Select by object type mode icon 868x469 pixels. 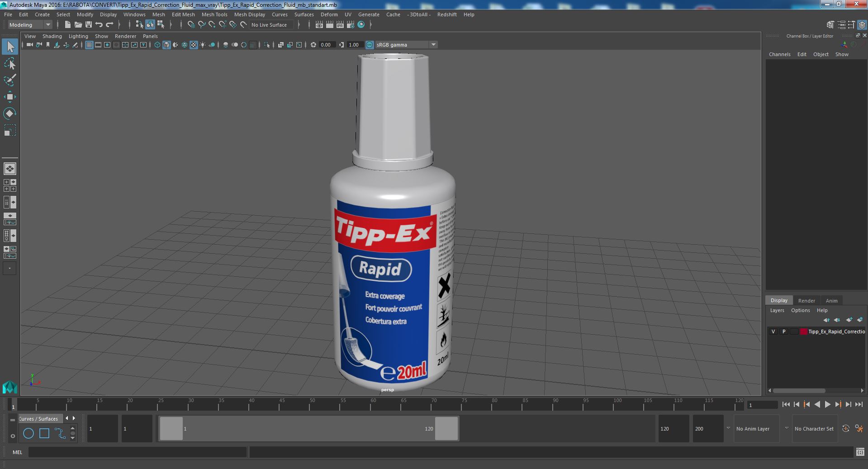pos(150,25)
